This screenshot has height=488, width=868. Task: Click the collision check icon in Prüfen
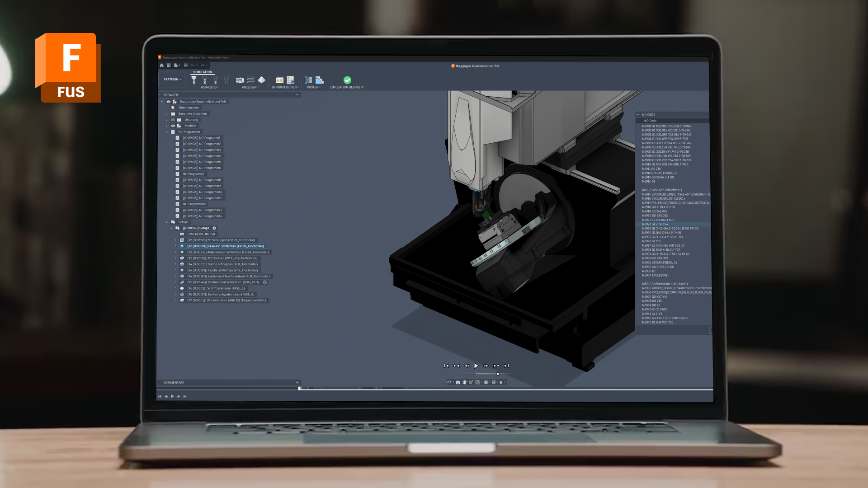(309, 80)
